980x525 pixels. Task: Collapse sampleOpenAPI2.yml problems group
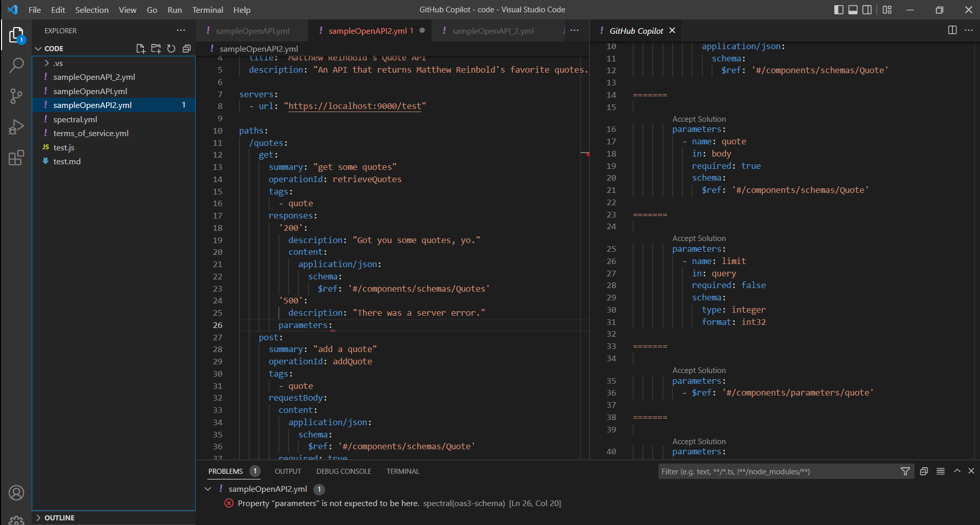208,489
